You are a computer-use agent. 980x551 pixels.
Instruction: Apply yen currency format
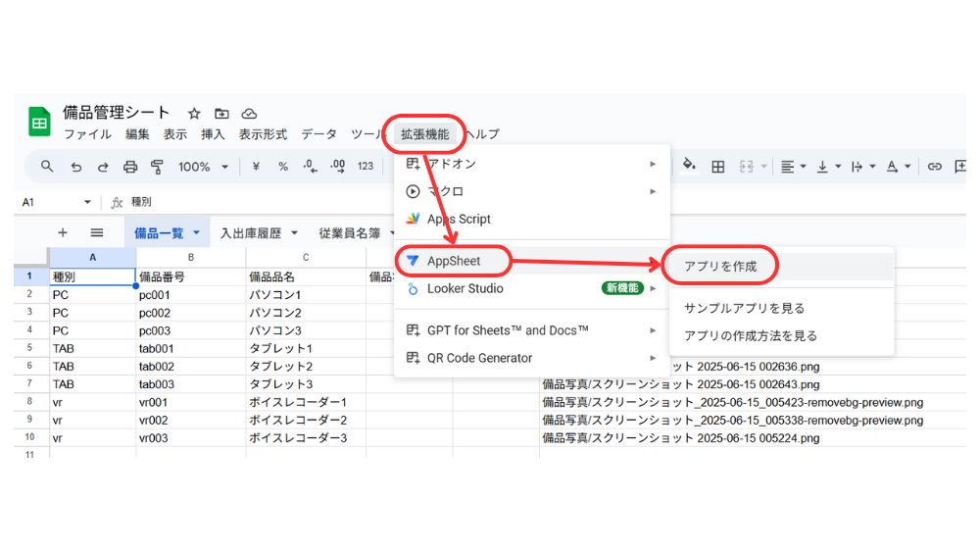[x=256, y=167]
